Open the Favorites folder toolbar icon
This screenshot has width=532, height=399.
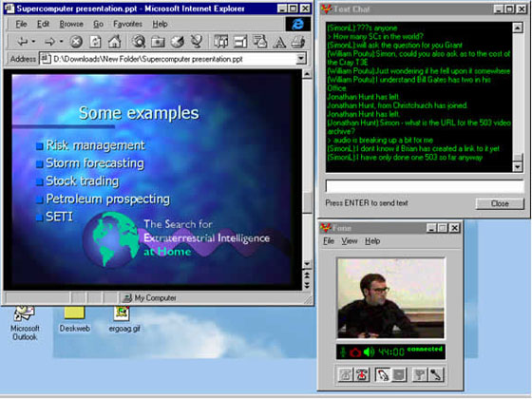(x=158, y=42)
